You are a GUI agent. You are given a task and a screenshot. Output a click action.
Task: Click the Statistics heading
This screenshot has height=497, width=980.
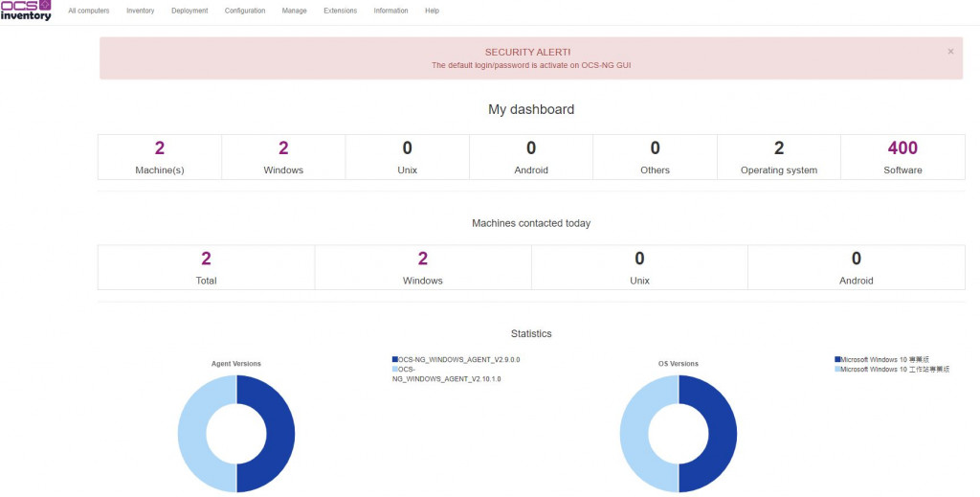(x=530, y=334)
